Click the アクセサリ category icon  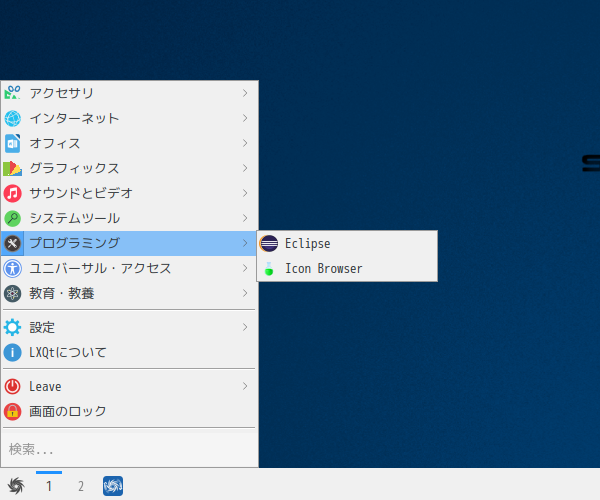[13, 93]
